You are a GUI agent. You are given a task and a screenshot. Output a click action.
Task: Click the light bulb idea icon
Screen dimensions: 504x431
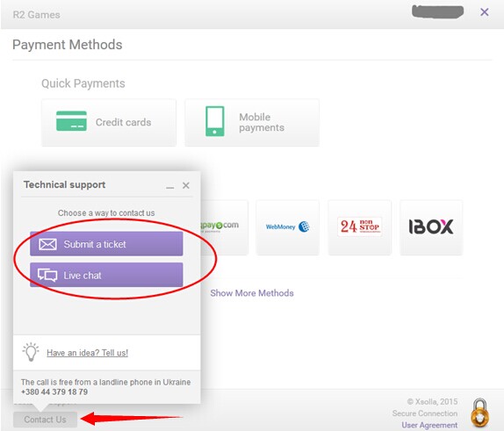click(x=31, y=352)
